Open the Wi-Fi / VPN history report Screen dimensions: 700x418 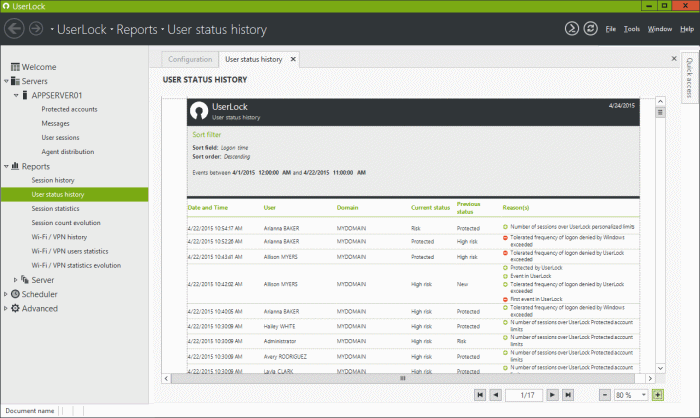(x=59, y=237)
